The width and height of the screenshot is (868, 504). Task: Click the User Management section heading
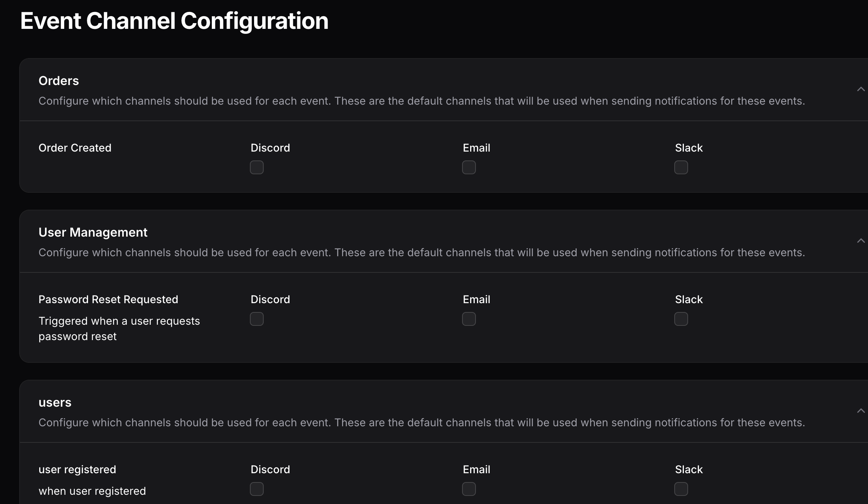click(93, 232)
